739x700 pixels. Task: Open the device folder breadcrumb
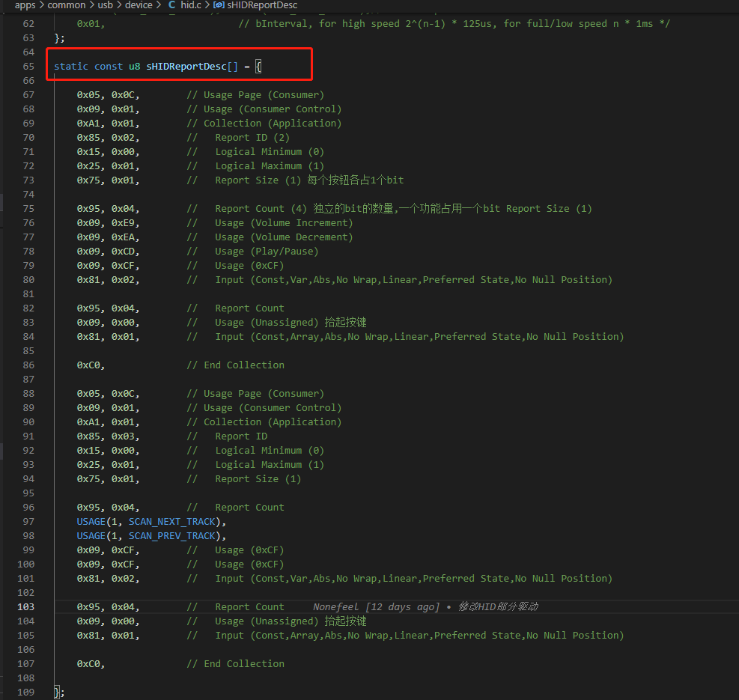139,5
